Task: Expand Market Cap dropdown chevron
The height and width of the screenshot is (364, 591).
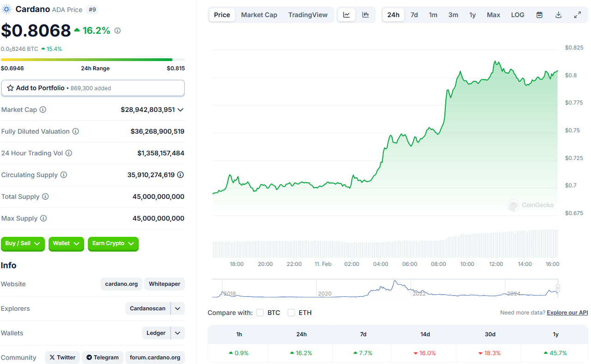Action: pos(180,110)
